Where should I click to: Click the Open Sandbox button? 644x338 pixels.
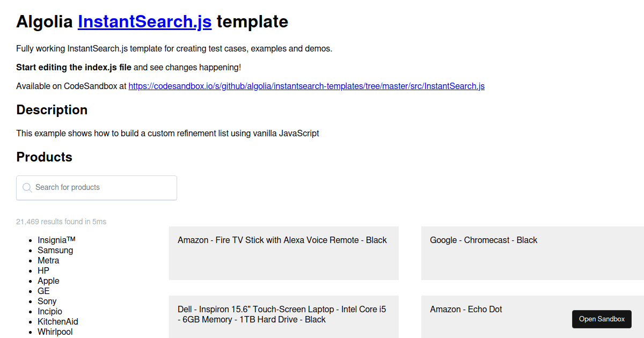[x=602, y=319]
